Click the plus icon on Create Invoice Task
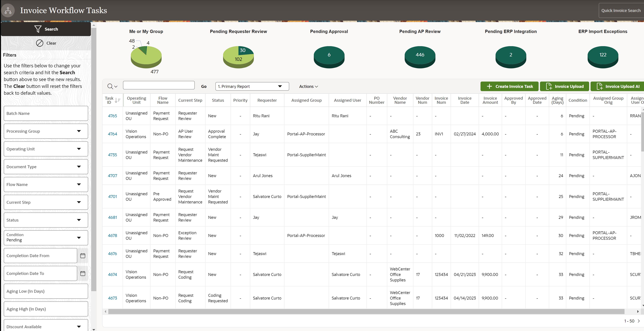The image size is (644, 331). point(489,86)
